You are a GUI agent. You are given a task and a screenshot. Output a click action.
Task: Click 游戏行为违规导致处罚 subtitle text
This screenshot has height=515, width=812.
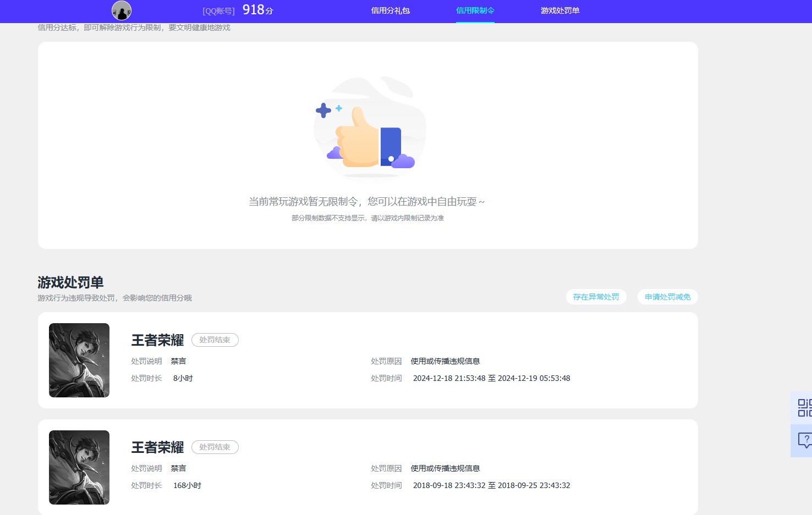(x=114, y=298)
